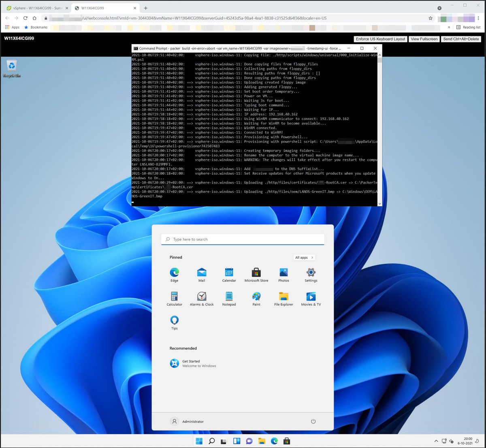486x448 pixels.
Task: Open the Calendar app icon
Action: tap(229, 275)
